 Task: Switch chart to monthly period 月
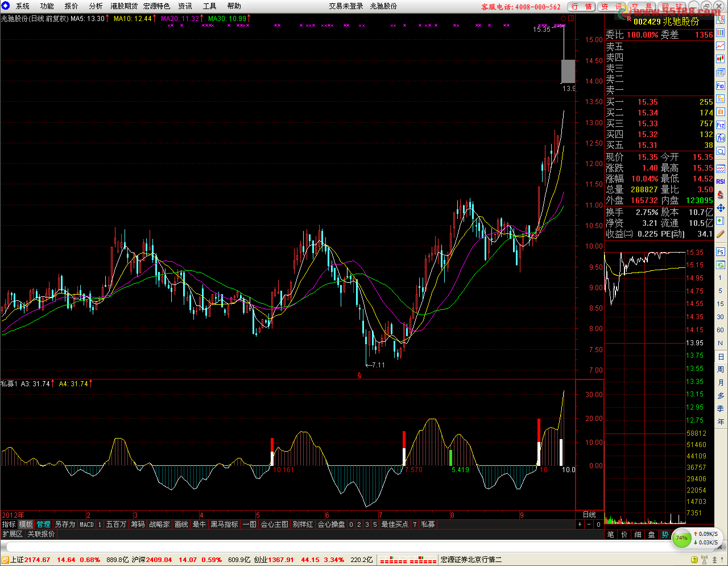click(x=721, y=383)
